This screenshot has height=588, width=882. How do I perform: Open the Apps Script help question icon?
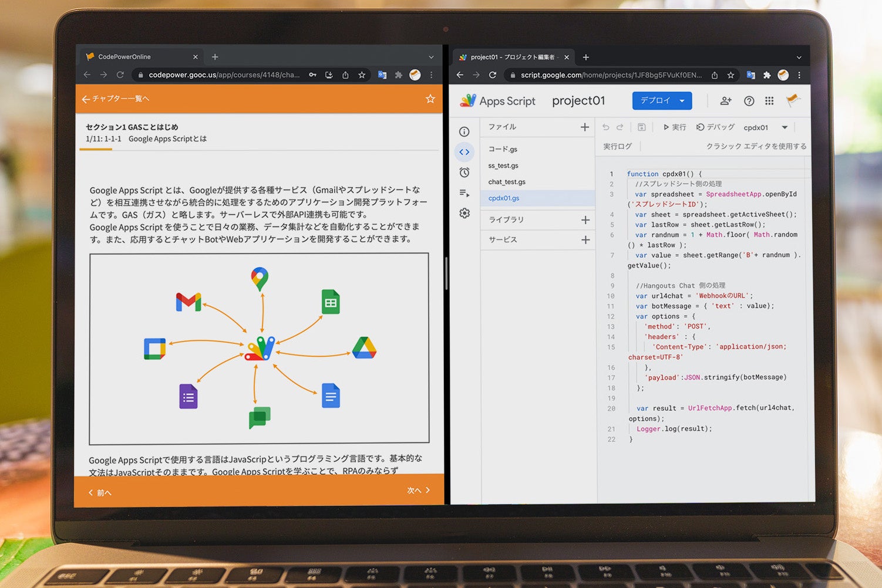point(749,101)
